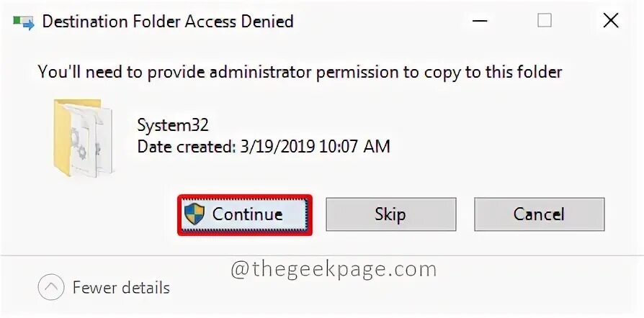Viewport: 644px width, 318px height.
Task: Click the UAC shield icon on Continue
Action: click(x=194, y=214)
